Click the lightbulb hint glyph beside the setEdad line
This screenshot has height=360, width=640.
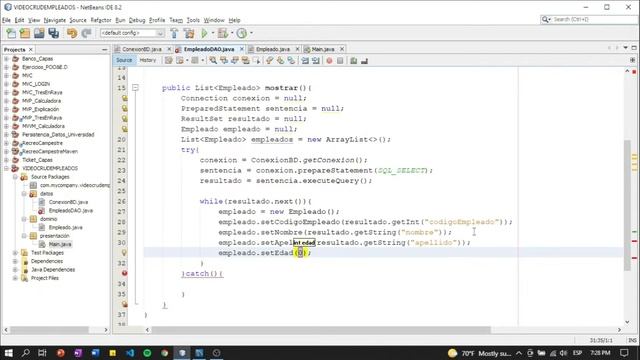pyautogui.click(x=124, y=253)
